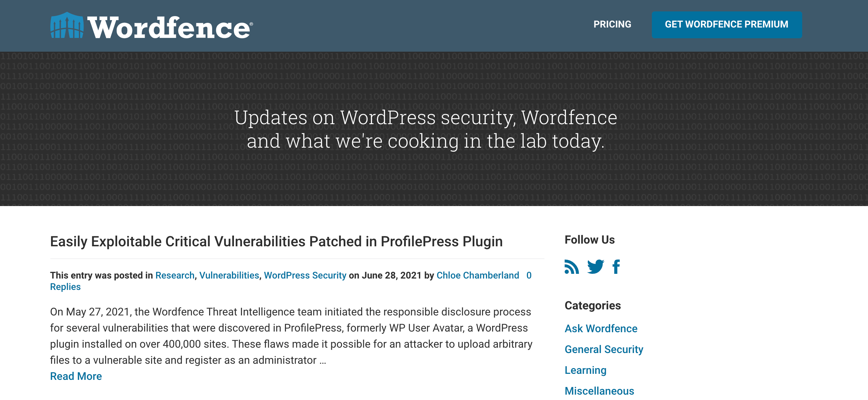Click GET WORDFENCE PREMIUM button
Viewport: 868px width, 400px height.
pos(726,24)
